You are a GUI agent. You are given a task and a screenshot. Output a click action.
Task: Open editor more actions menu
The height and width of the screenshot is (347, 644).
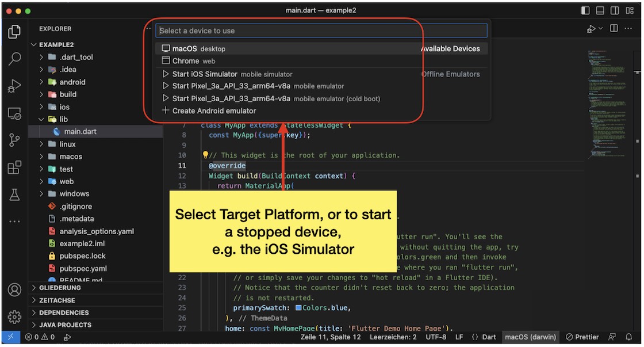[x=628, y=28]
